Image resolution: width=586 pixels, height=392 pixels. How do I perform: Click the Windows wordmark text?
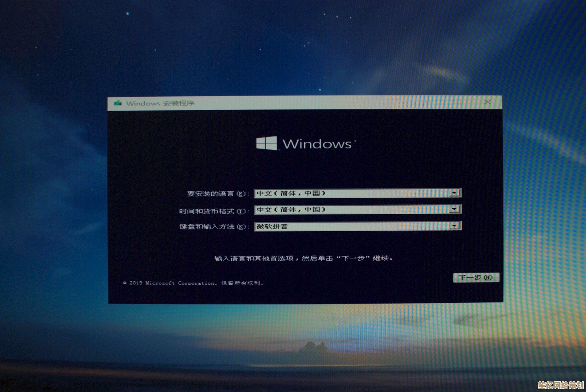(317, 144)
